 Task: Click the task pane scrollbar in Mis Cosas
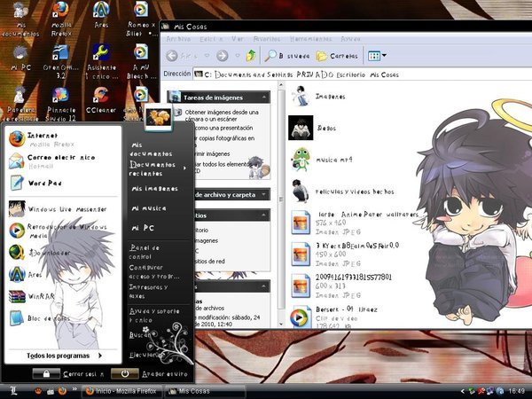(x=281, y=199)
